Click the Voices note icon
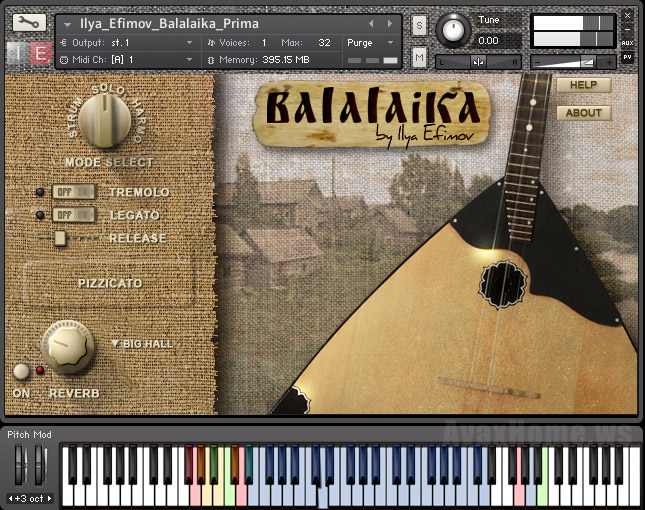 pyautogui.click(x=211, y=43)
